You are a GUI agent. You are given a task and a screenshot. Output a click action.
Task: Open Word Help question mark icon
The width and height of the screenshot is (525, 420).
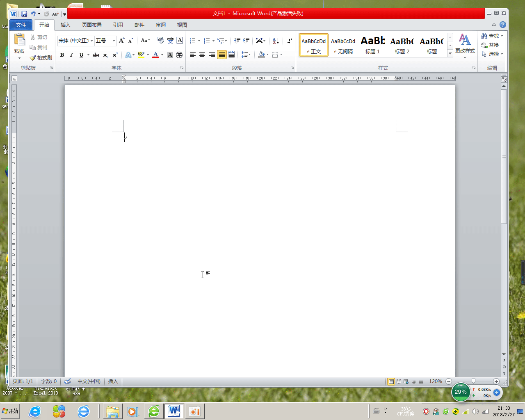tap(503, 25)
